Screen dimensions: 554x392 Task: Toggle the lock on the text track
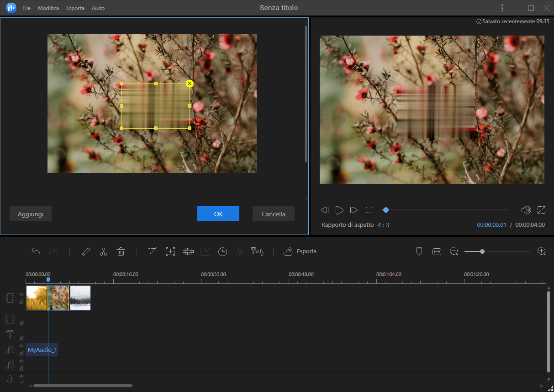click(x=21, y=338)
